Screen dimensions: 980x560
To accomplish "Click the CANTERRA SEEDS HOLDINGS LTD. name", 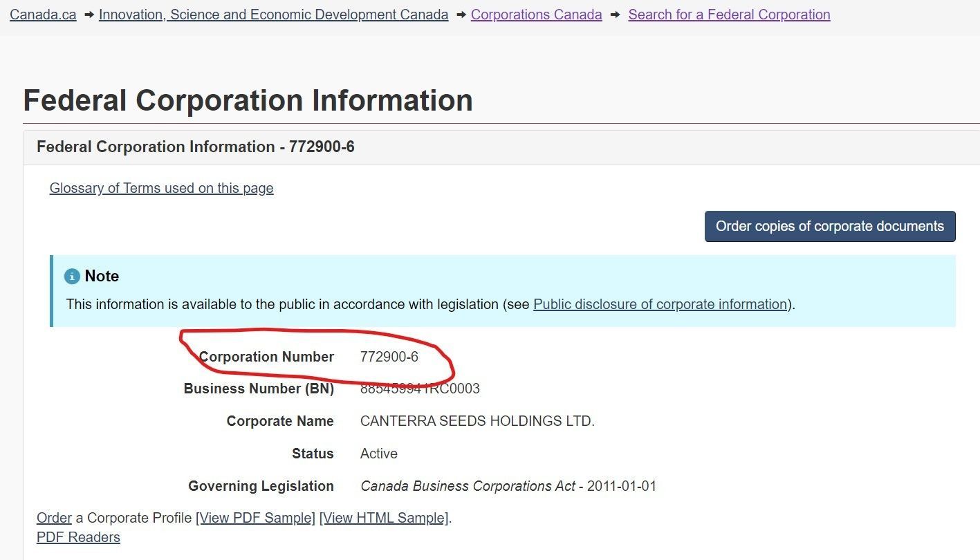I will 477,421.
